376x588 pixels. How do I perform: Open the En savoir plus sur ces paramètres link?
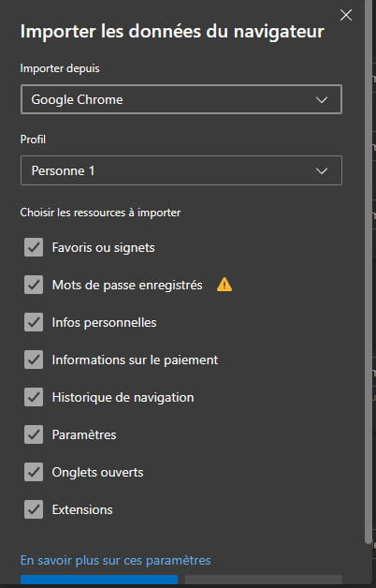(x=115, y=561)
